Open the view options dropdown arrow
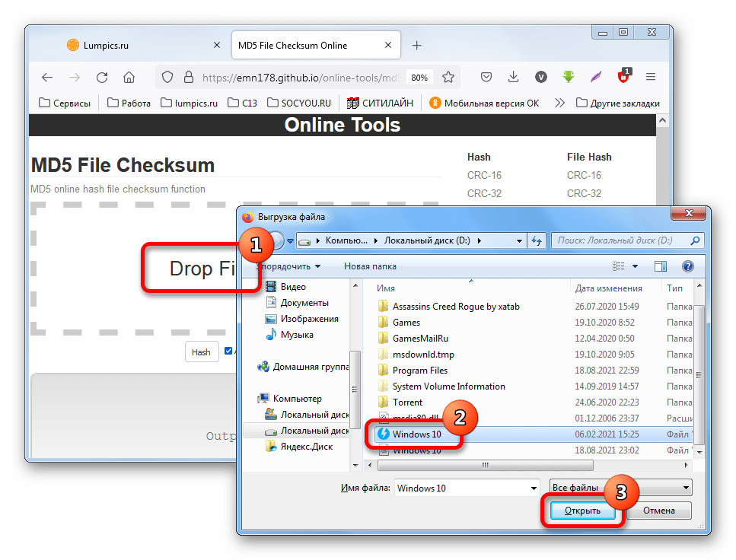This screenshot has height=560, width=736. pyautogui.click(x=634, y=266)
